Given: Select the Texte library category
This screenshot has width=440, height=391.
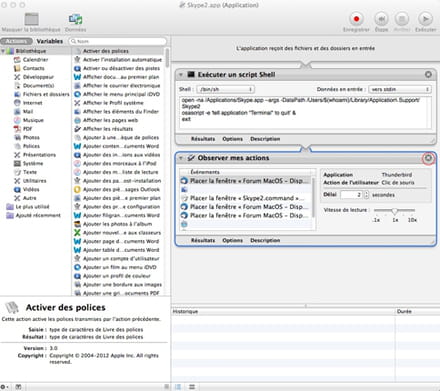Looking at the screenshot, I should pos(30,172).
